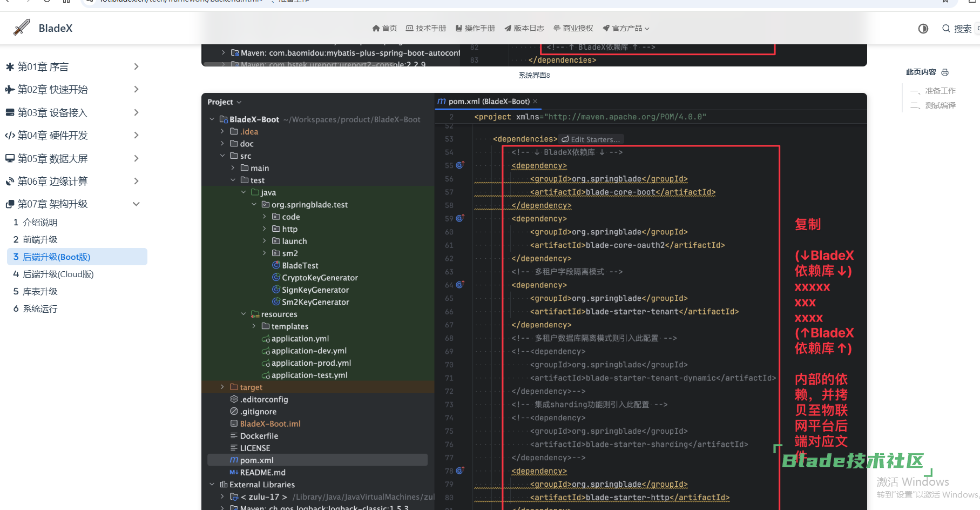980x510 pixels.
Task: Collapse 第07章 架构升级 chapter chevron
Action: coord(136,204)
